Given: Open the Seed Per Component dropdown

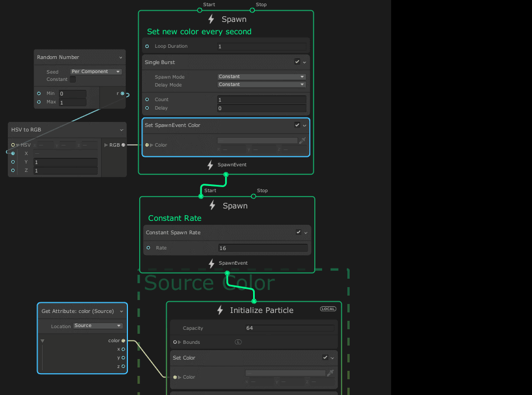Looking at the screenshot, I should (x=96, y=72).
